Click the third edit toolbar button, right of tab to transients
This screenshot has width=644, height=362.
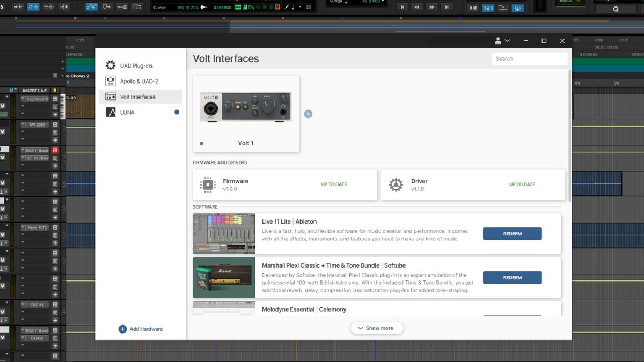(49, 7)
